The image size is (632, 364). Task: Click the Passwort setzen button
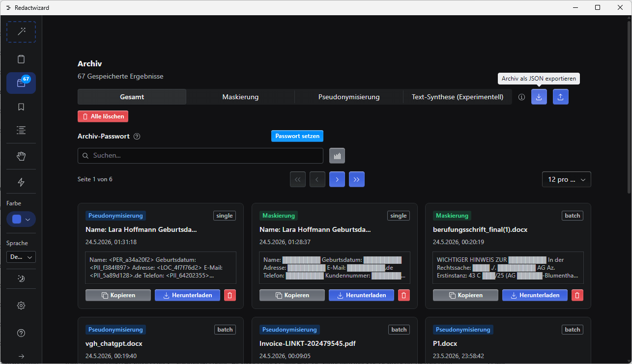[x=297, y=136]
